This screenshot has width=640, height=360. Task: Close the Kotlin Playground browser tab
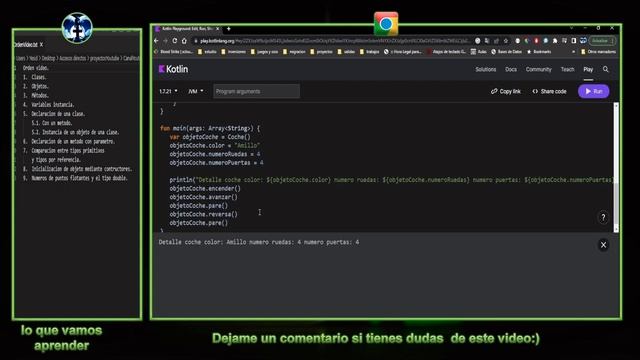[218, 29]
